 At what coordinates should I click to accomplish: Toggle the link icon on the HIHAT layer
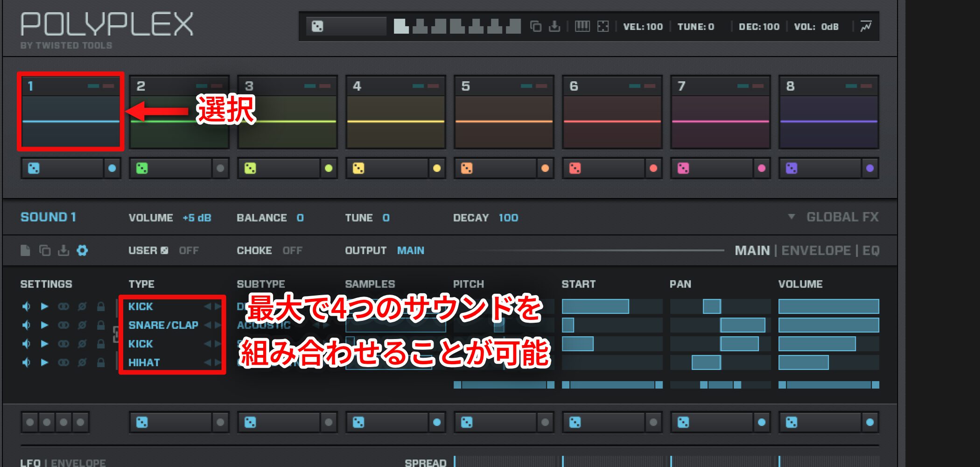click(63, 362)
